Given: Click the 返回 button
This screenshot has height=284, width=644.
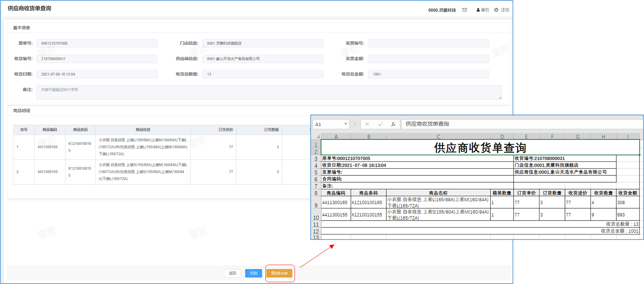Looking at the screenshot, I should [x=232, y=273].
